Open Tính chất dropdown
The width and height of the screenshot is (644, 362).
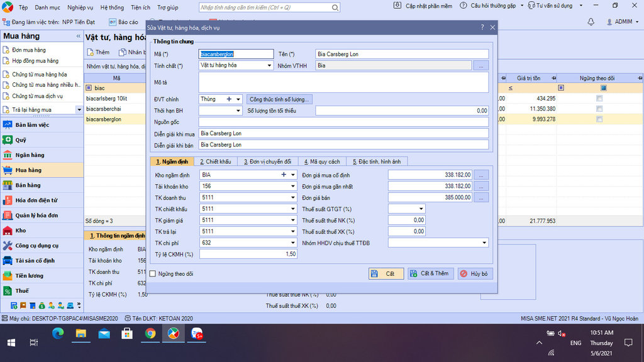269,65
